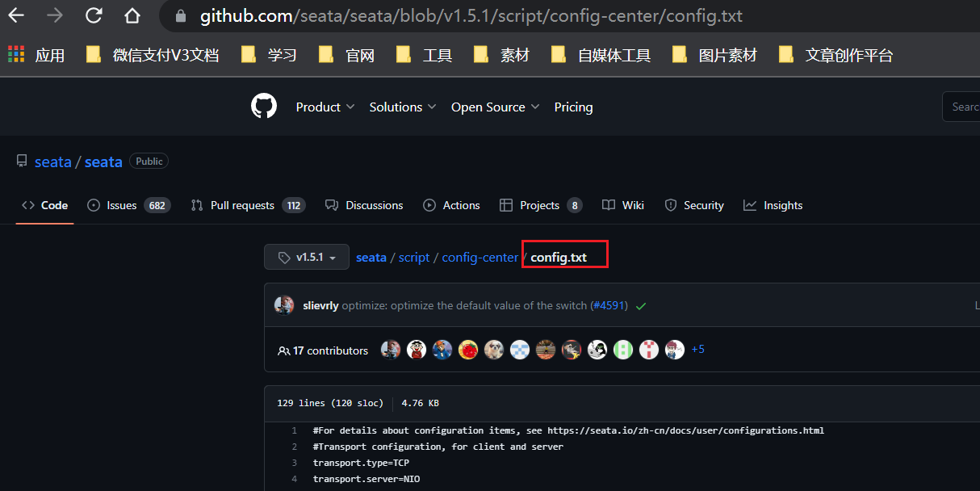980x491 pixels.
Task: Click the transport.type=TCP code line
Action: pos(361,463)
